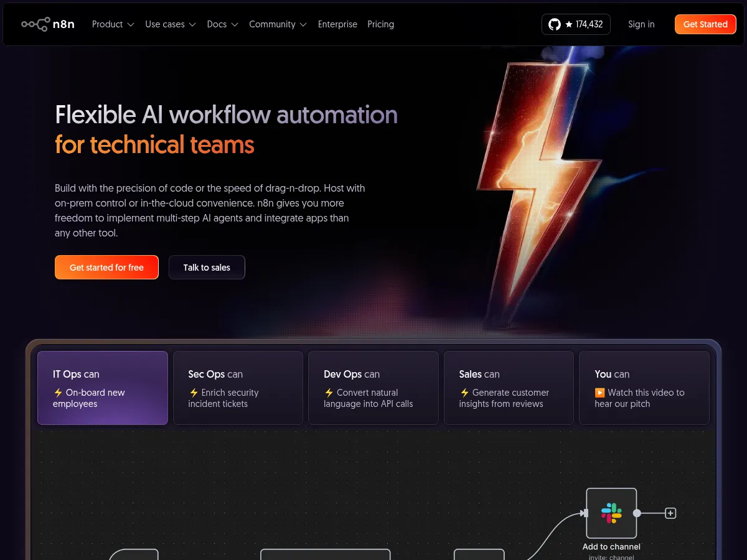The height and width of the screenshot is (560, 747).
Task: Switch to the Sec Ops can card
Action: click(238, 388)
